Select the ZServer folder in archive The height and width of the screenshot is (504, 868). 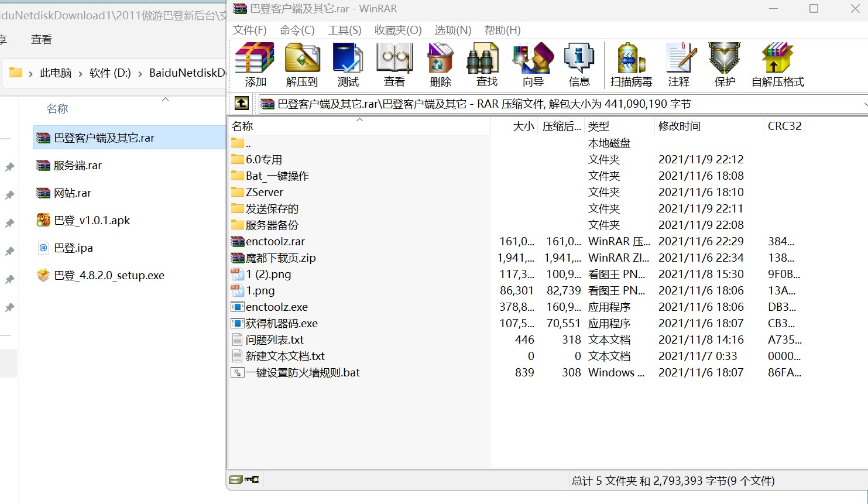coord(265,193)
